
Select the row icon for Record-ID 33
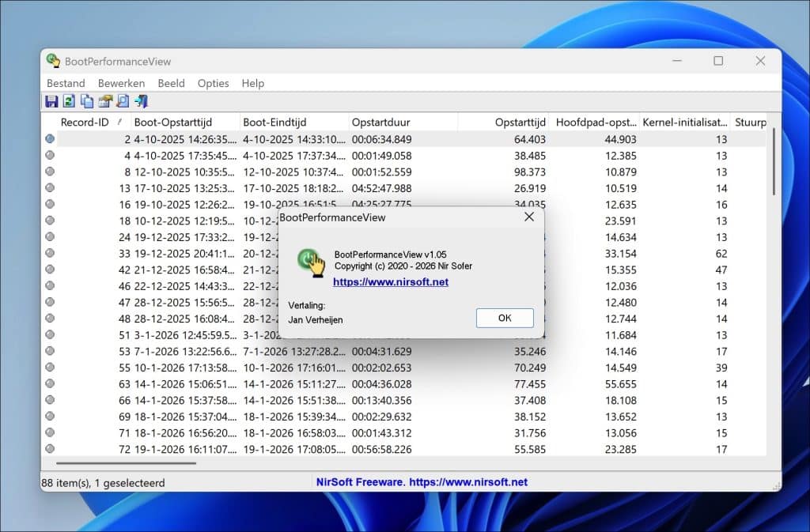pyautogui.click(x=50, y=253)
